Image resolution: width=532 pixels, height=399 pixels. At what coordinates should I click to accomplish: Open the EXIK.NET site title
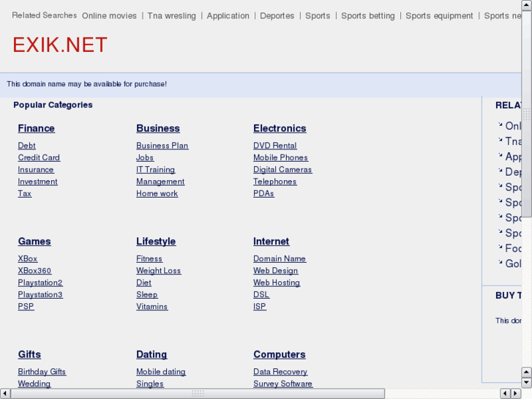[x=60, y=45]
